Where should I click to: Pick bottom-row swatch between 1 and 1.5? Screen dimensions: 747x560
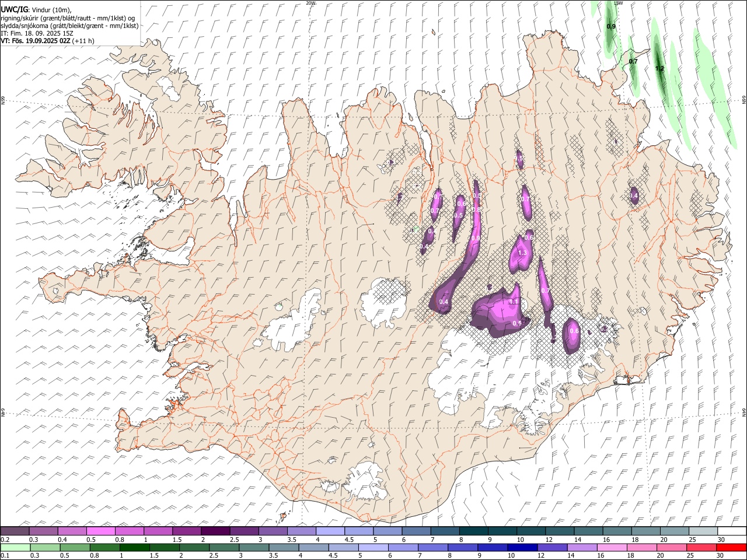coord(135,548)
